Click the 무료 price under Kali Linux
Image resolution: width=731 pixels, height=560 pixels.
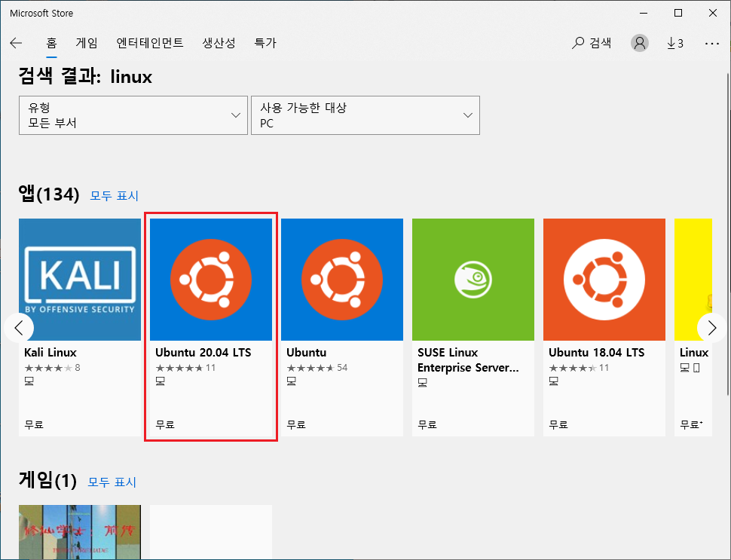[34, 424]
